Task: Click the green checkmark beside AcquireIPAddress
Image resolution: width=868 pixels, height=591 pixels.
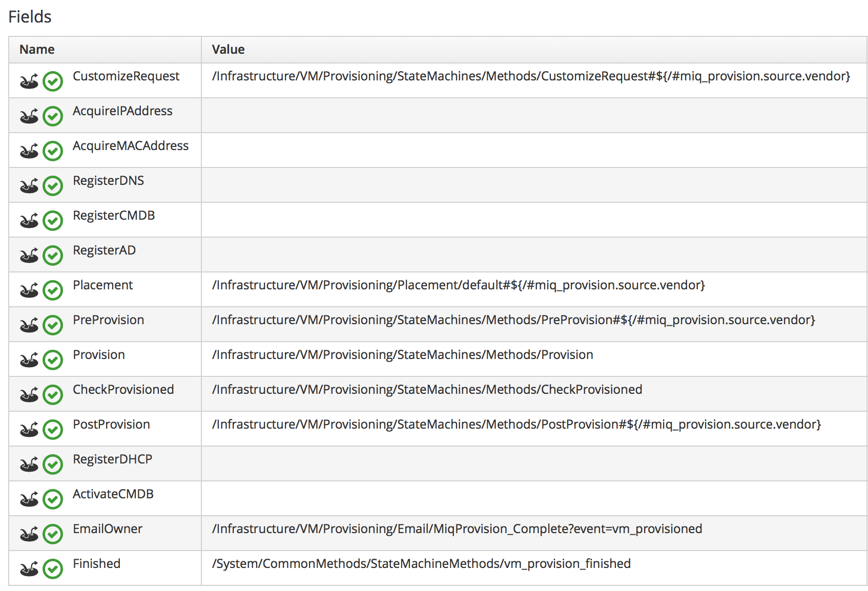Action: tap(53, 116)
